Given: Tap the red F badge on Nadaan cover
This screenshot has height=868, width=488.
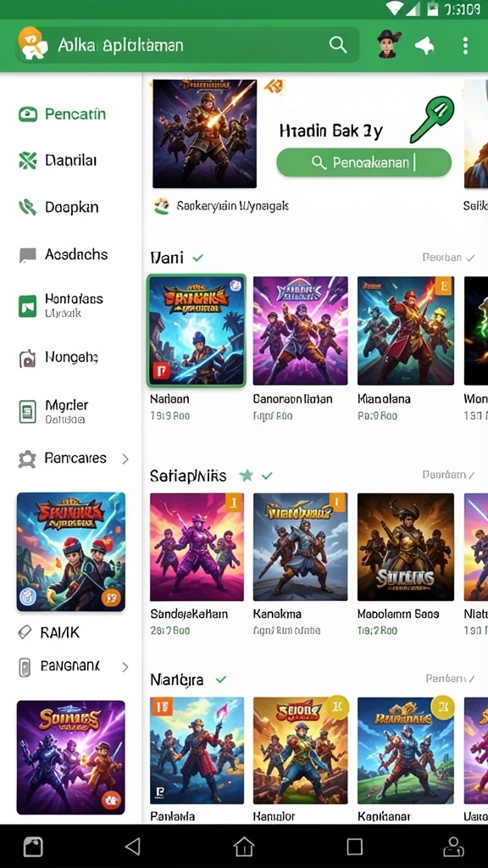Looking at the screenshot, I should click(161, 371).
